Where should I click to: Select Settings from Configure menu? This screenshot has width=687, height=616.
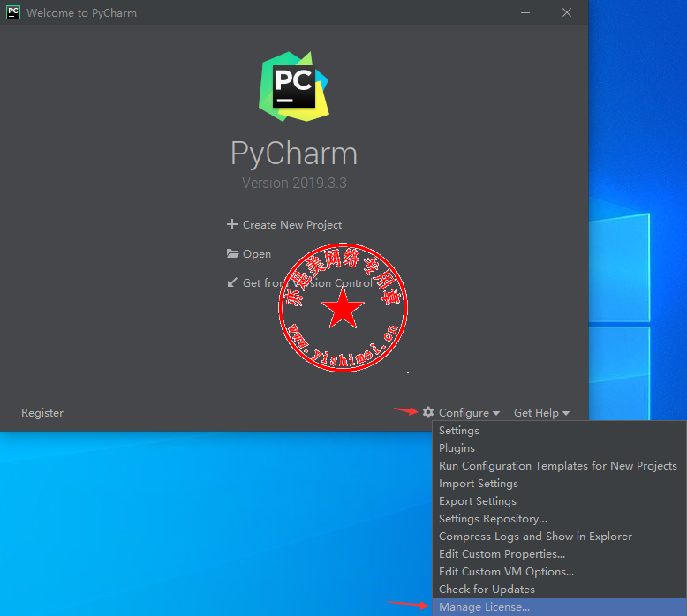[559, 431]
